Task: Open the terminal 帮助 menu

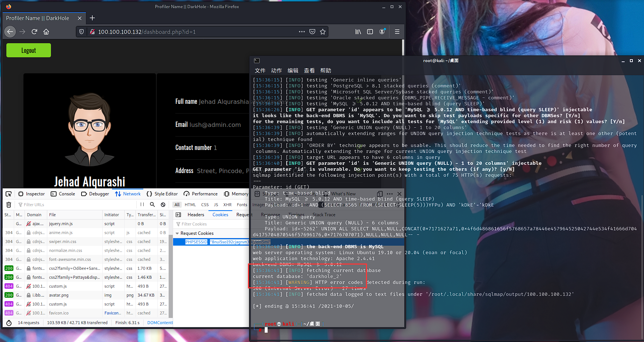Action: click(x=325, y=70)
